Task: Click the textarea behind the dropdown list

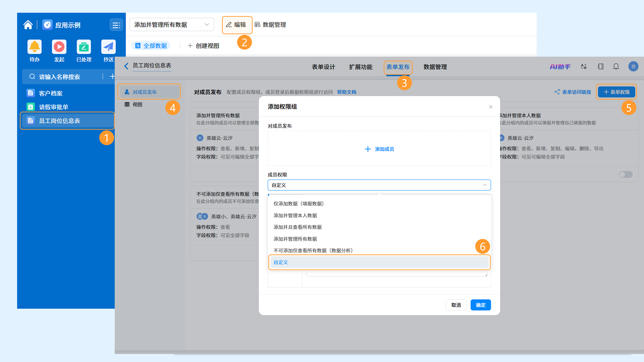Action: [396, 274]
